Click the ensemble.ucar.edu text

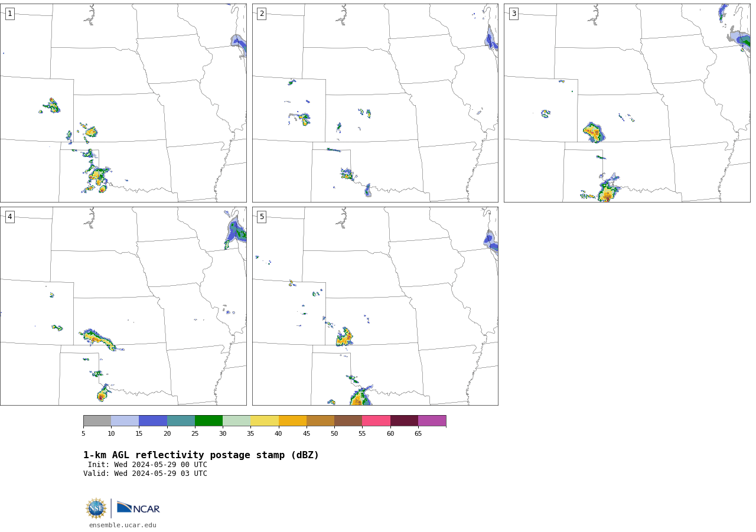point(123,525)
